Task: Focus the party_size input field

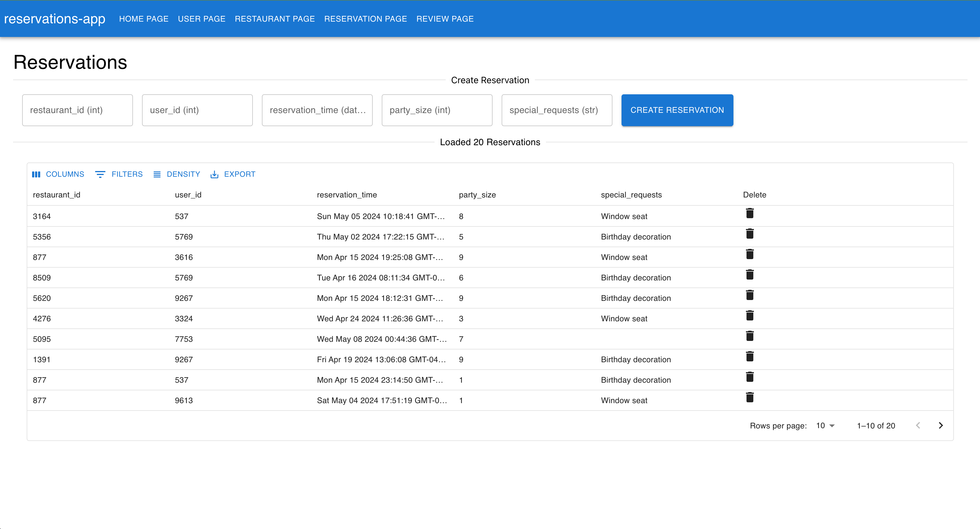Action: pos(437,110)
